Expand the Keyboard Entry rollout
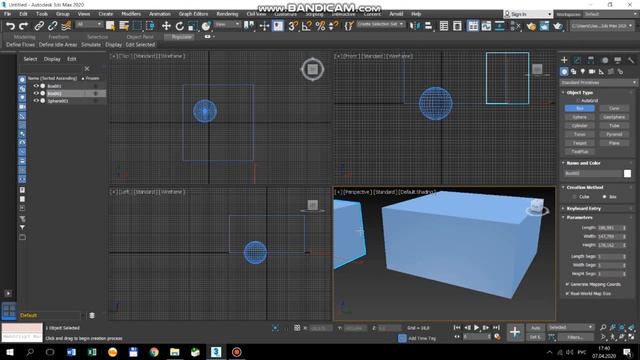640x360 pixels. click(583, 209)
